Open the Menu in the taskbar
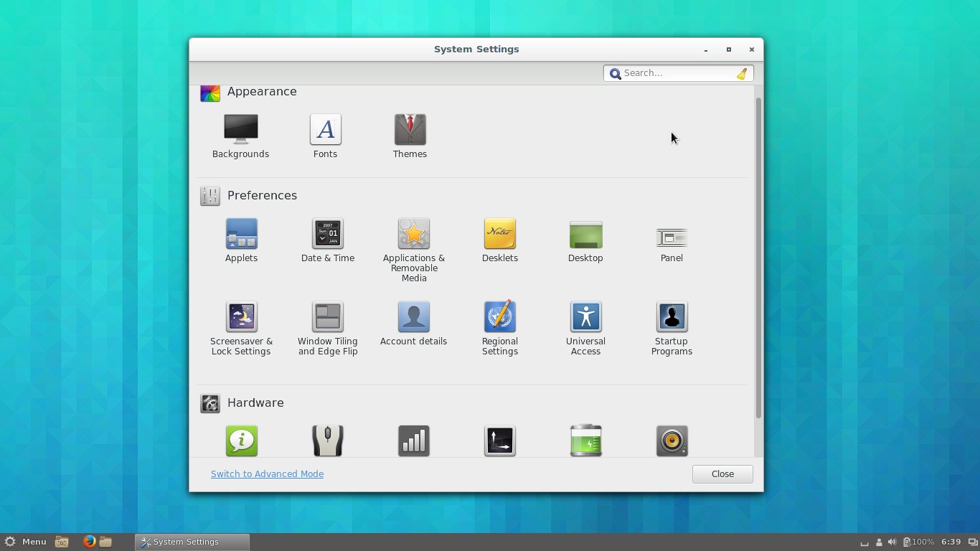This screenshot has width=980, height=551. 26,542
